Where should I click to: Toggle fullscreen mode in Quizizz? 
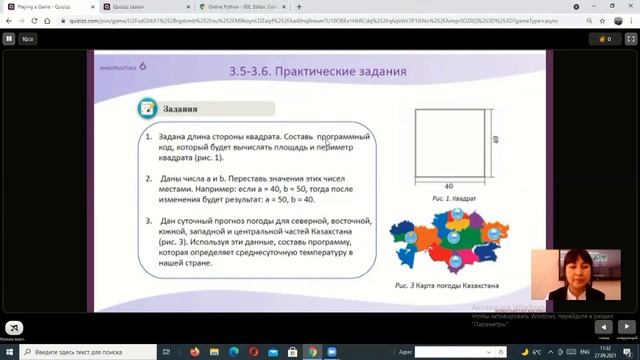[x=631, y=39]
